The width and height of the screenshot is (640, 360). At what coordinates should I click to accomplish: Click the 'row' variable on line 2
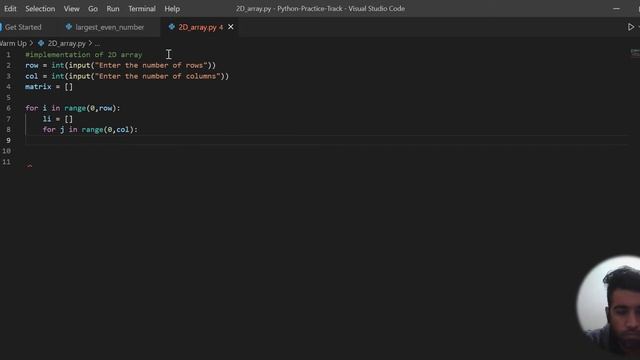pos(31,65)
